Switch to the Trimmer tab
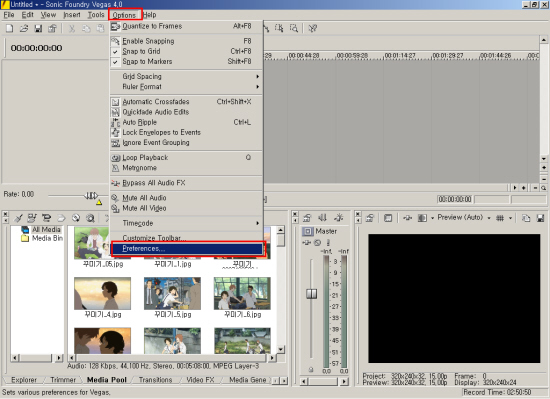This screenshot has height=399, width=550. coord(63,380)
